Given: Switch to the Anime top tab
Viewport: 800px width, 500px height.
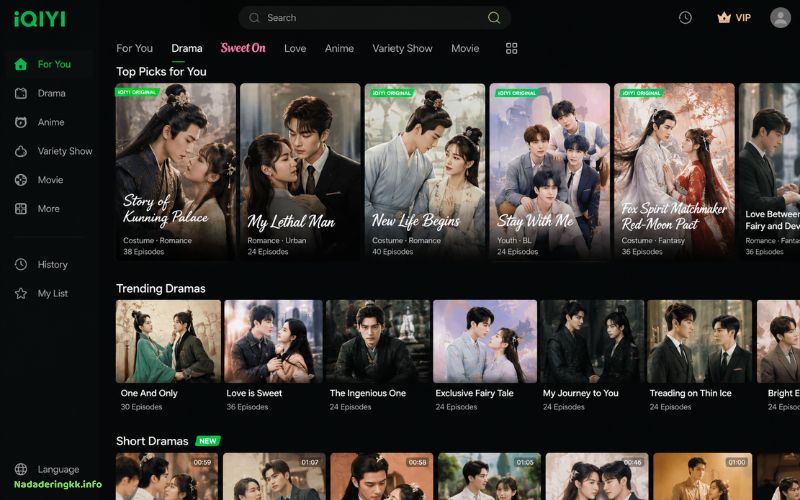Looking at the screenshot, I should pyautogui.click(x=339, y=48).
